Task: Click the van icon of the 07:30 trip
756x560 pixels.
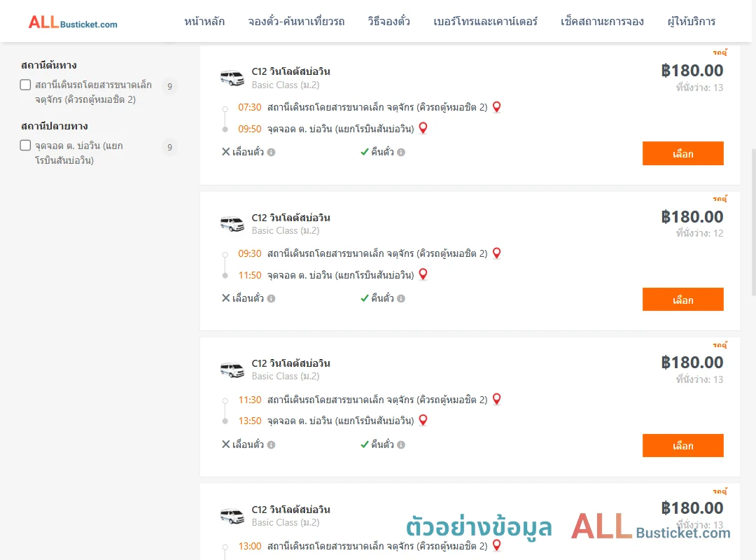Action: 232,78
